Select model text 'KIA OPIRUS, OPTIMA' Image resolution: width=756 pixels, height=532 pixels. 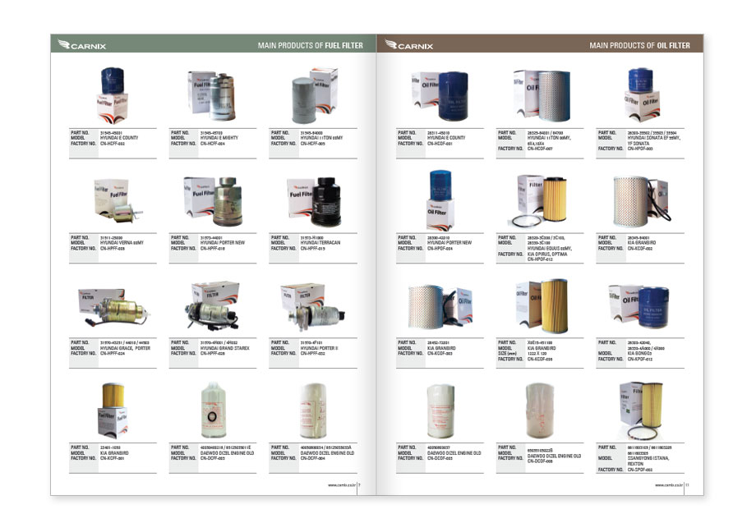pos(546,254)
